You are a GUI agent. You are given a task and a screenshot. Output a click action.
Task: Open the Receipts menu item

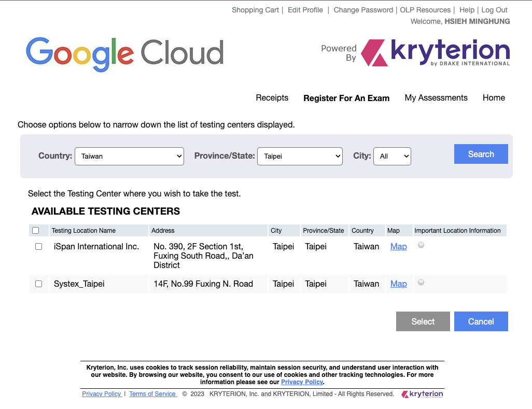272,97
